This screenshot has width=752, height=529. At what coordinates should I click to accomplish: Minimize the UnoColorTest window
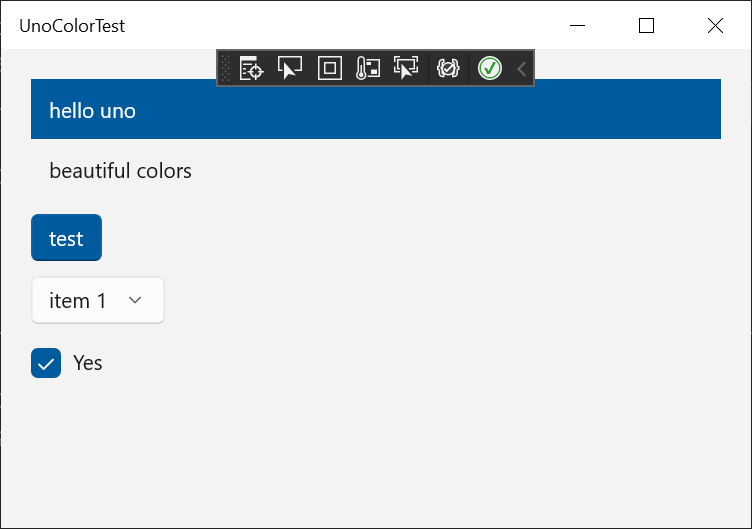[577, 25]
